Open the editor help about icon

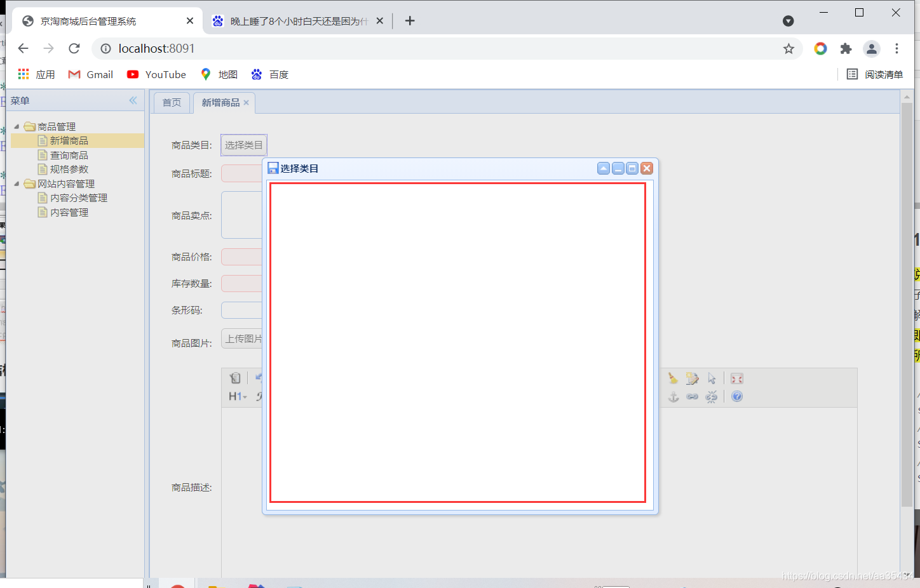click(737, 396)
